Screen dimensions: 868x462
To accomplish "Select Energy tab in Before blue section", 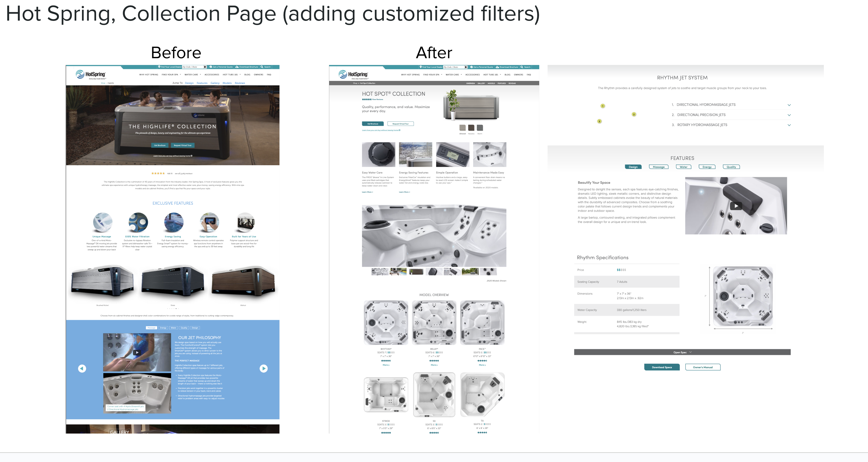I will point(163,328).
